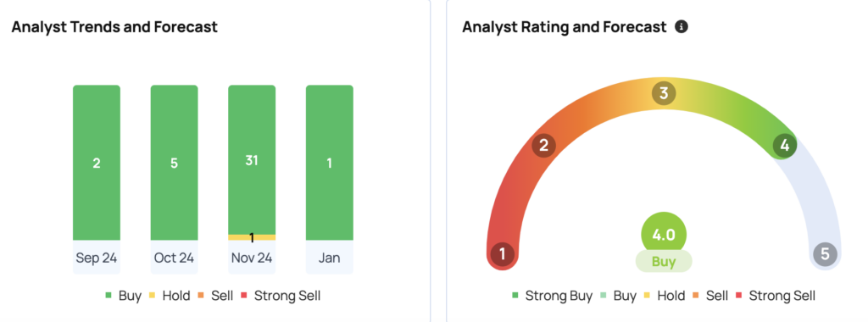This screenshot has width=868, height=322.
Task: Click the Buy rating badge under 4.0
Action: (x=664, y=261)
